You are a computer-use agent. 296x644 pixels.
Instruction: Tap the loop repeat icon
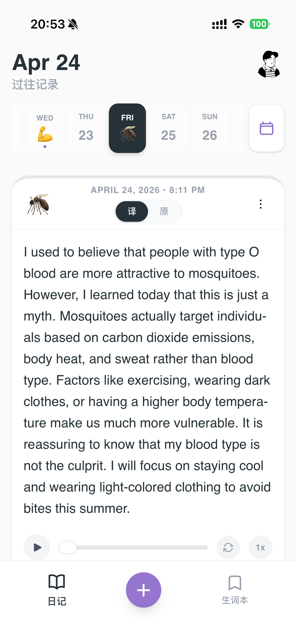coord(228,547)
